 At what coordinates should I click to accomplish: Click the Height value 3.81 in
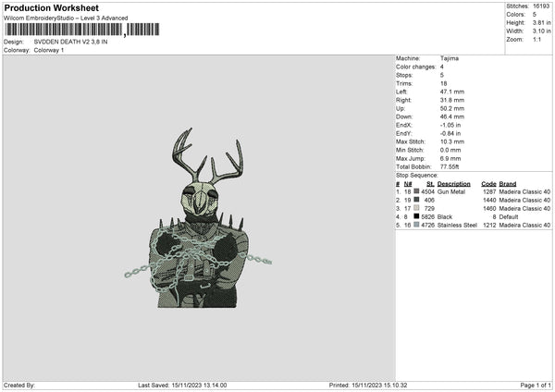pyautogui.click(x=541, y=22)
